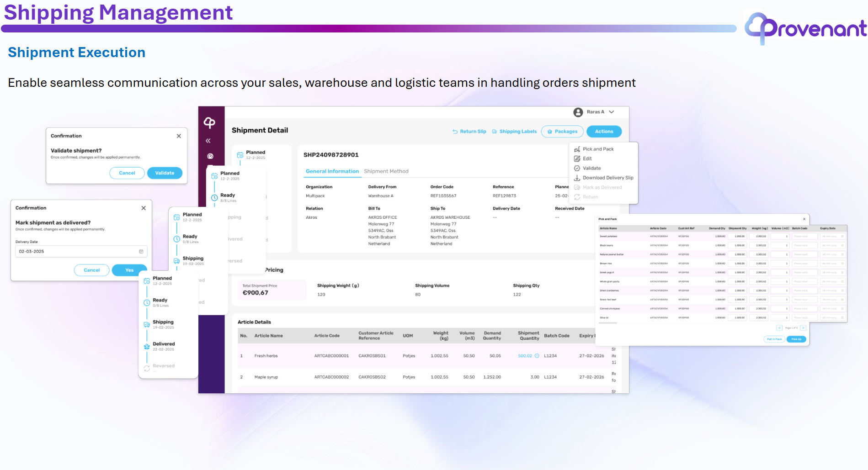This screenshot has height=470, width=868.
Task: Click the info icon beside shipment quantity 500,02
Action: tap(537, 356)
